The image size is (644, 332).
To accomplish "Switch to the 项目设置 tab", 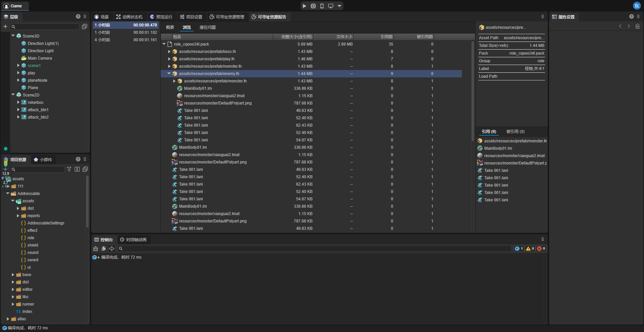I will click(191, 17).
